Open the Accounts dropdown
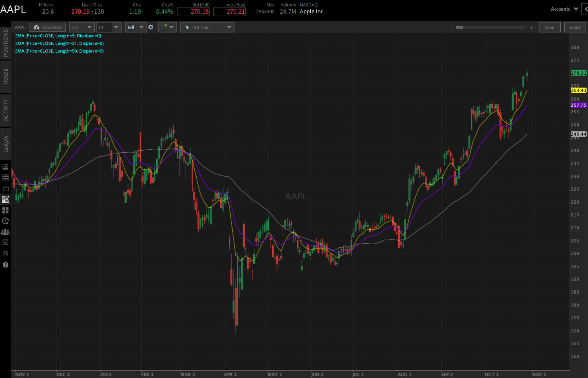The height and width of the screenshot is (378, 588). 564,8
